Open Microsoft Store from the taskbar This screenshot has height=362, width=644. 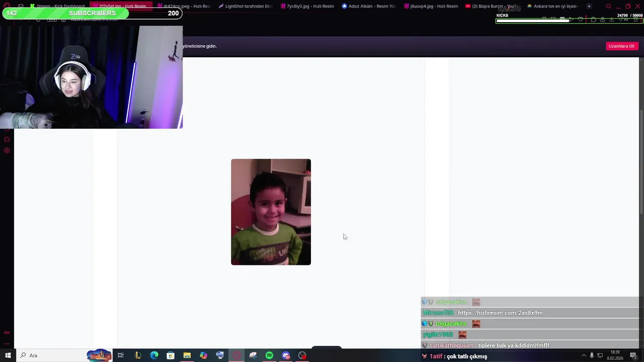(171, 355)
